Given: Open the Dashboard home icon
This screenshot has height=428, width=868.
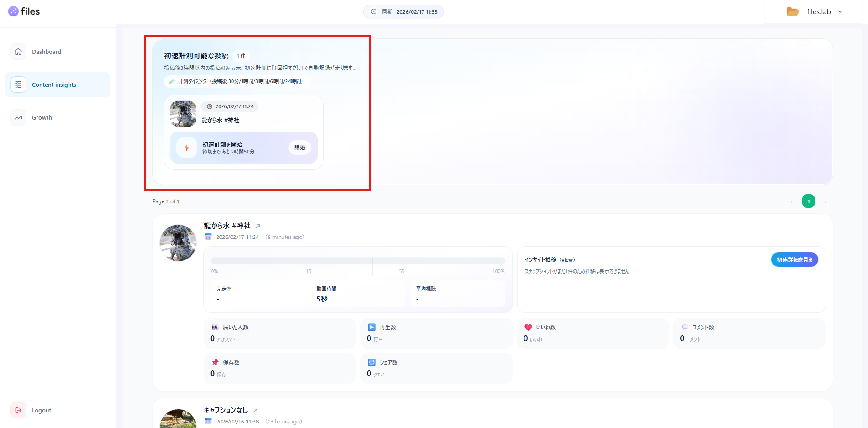Looking at the screenshot, I should tap(18, 52).
